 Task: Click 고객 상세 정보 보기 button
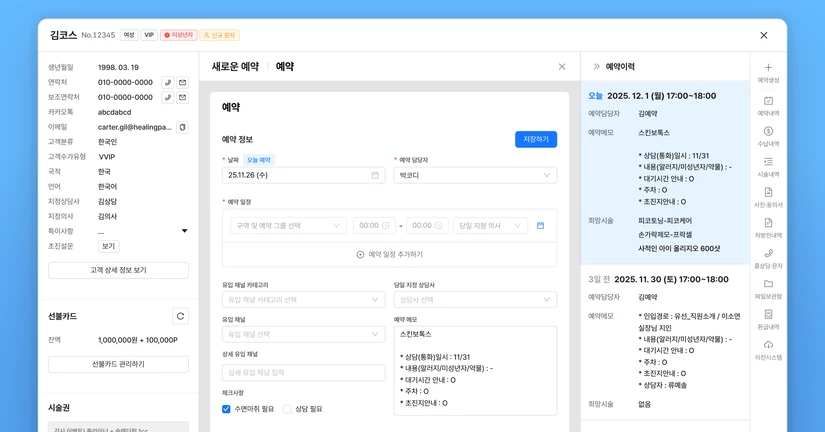(118, 270)
